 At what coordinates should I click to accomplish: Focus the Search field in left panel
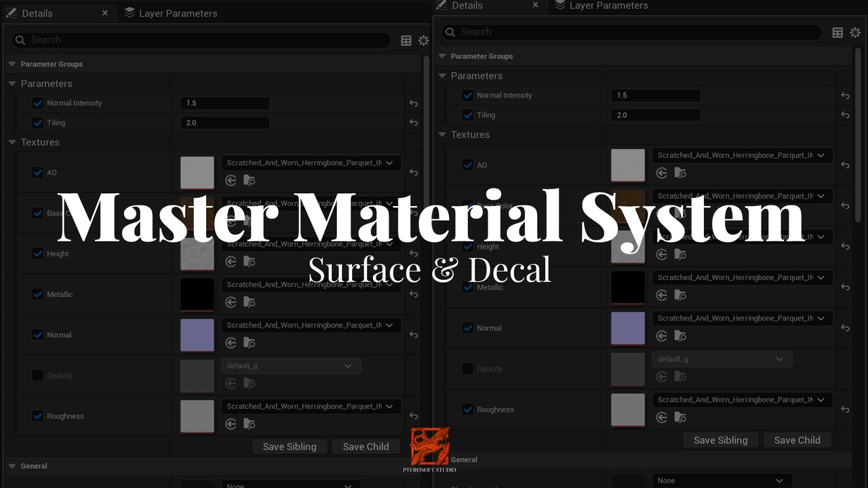(x=201, y=40)
